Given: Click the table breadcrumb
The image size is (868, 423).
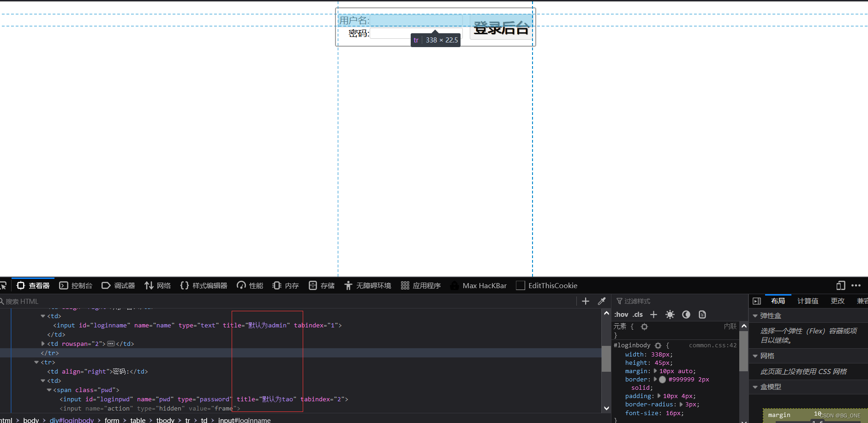Looking at the screenshot, I should click(x=138, y=420).
